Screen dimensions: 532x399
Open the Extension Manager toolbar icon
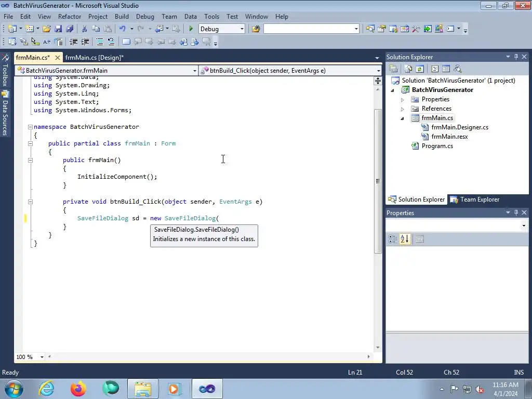tap(438, 29)
